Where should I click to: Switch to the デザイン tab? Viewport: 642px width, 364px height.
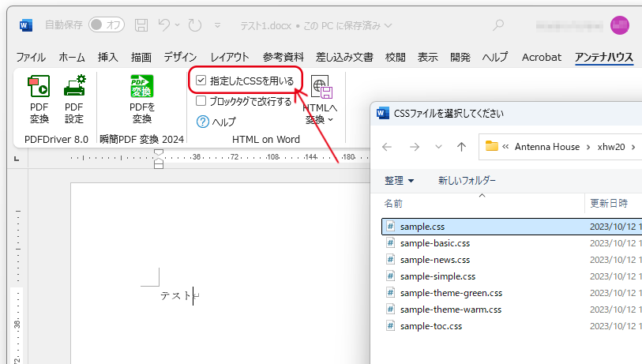pos(180,58)
